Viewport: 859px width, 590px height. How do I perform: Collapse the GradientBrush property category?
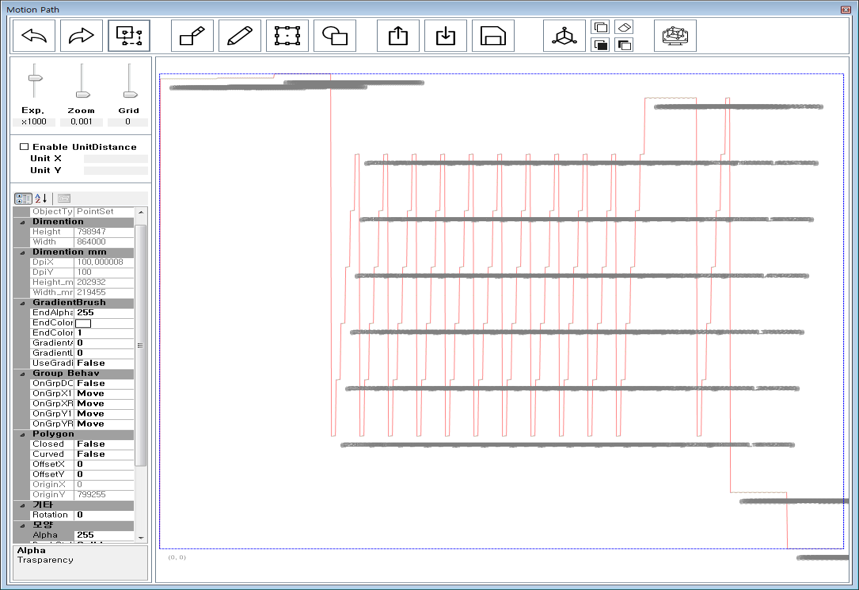[x=22, y=303]
